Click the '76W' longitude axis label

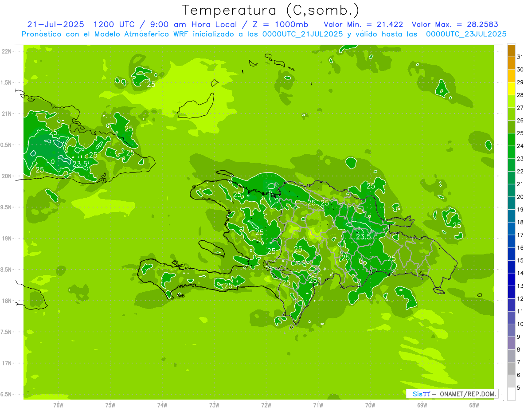59,405
